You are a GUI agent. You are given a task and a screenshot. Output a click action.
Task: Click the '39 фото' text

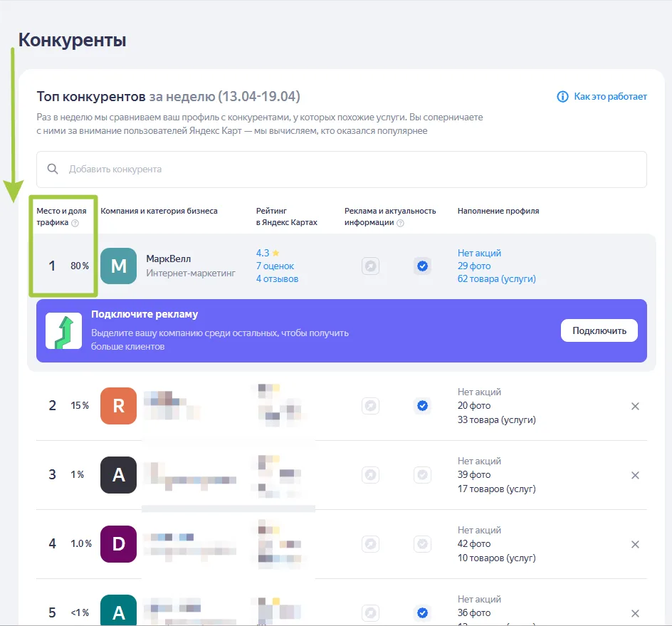474,474
